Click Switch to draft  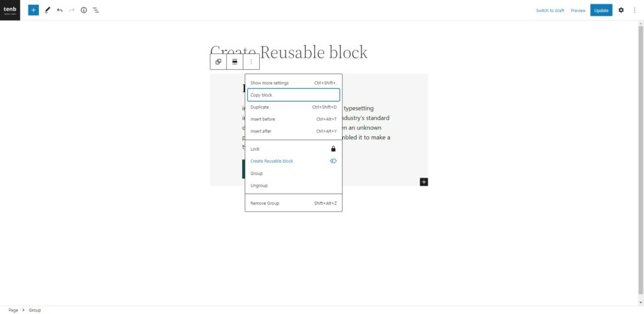coord(550,10)
